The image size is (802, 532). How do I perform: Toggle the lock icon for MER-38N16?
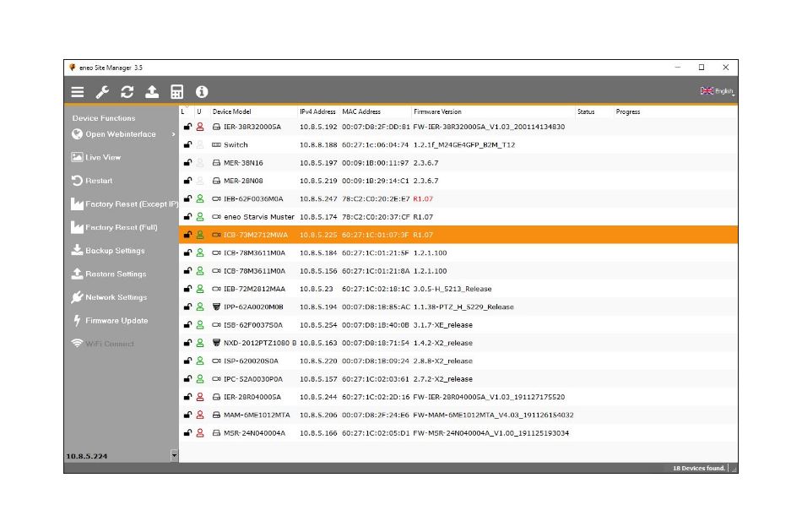pyautogui.click(x=187, y=163)
